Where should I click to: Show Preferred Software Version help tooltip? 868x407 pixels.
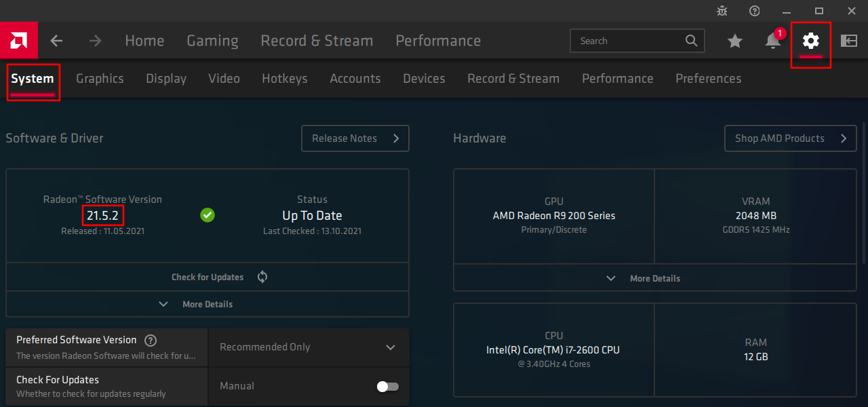[x=151, y=341]
